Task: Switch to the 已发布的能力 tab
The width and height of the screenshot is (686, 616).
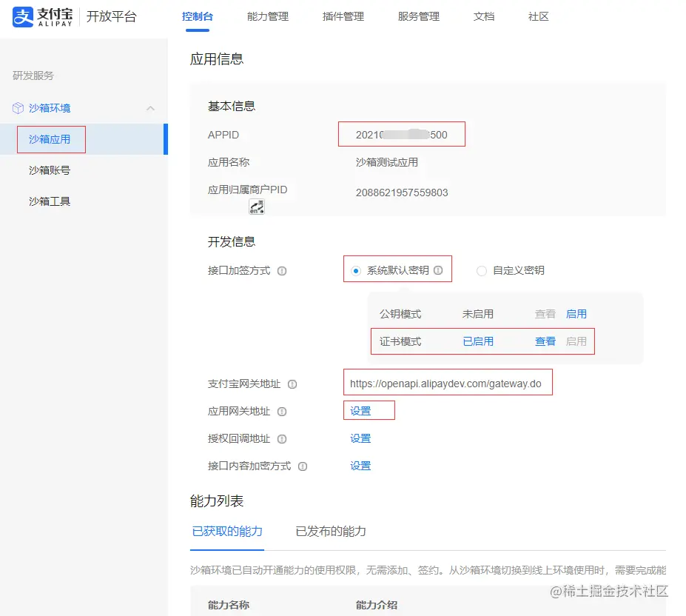Action: pos(331,531)
